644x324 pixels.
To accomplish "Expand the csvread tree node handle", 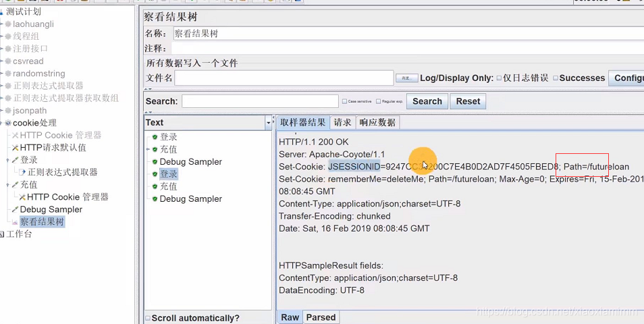I will pos(1,61).
